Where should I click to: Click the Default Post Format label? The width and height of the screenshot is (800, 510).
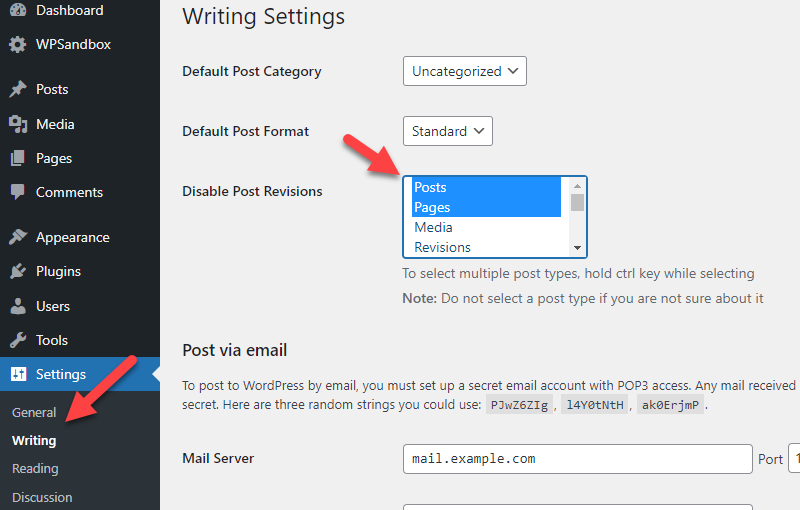[245, 131]
